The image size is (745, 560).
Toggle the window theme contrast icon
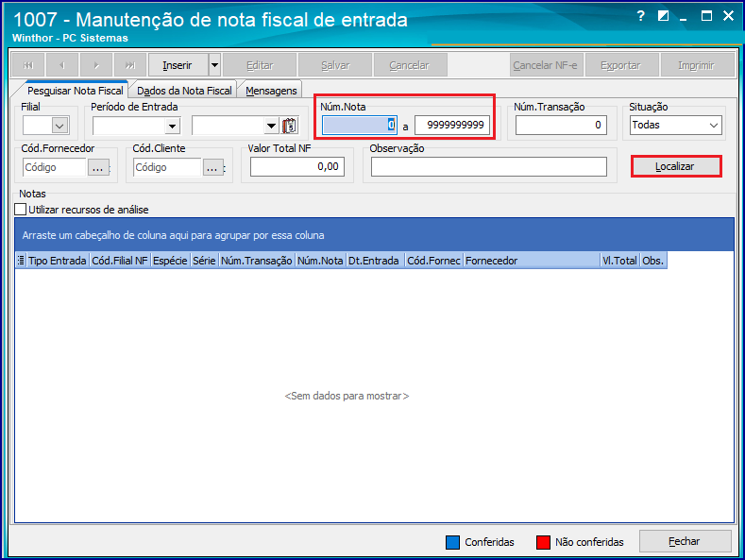click(663, 16)
